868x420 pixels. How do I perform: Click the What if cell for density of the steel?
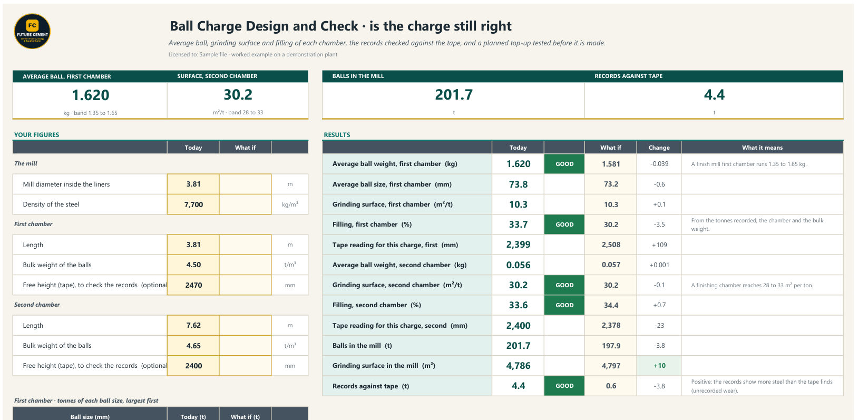click(x=245, y=204)
